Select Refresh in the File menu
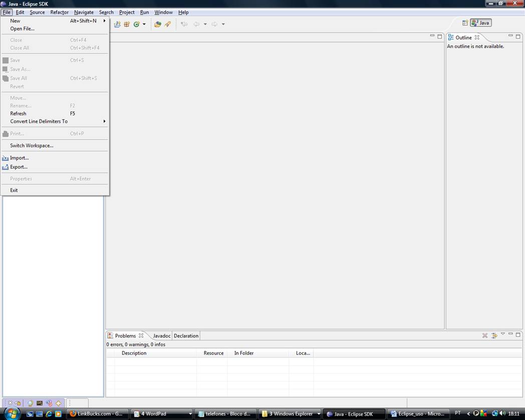This screenshot has height=420, width=525. point(55,114)
